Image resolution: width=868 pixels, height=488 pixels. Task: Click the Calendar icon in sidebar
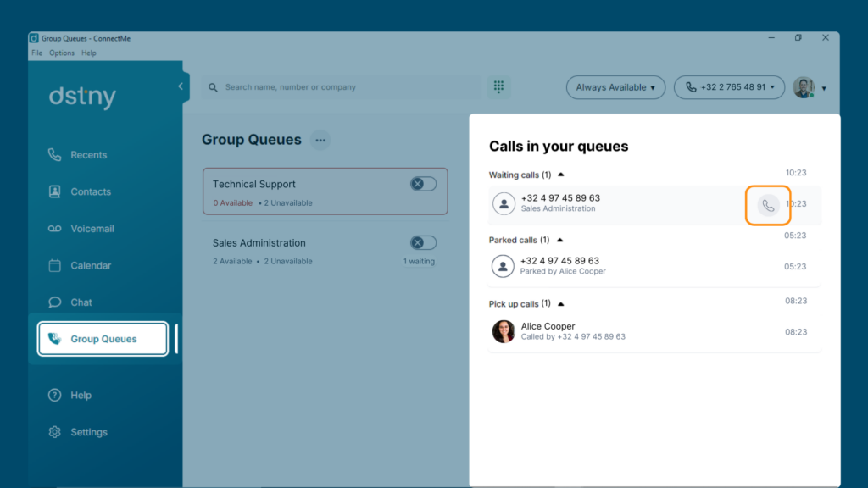coord(54,265)
